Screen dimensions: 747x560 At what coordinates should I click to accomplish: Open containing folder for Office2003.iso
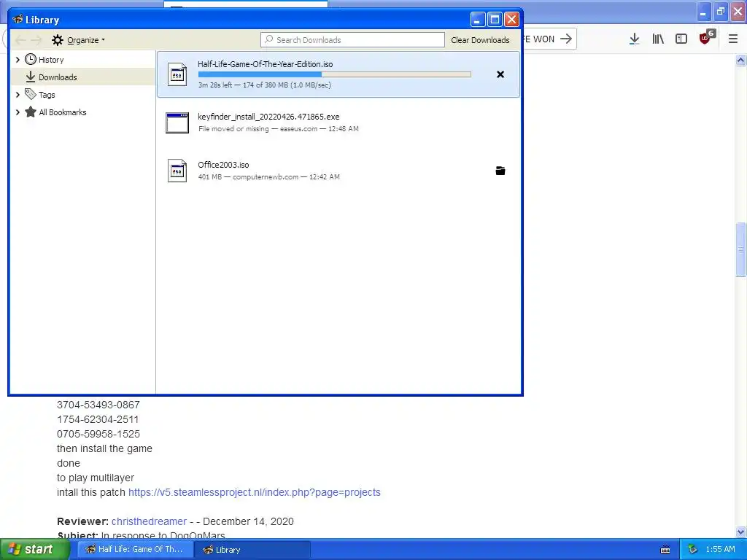click(500, 171)
